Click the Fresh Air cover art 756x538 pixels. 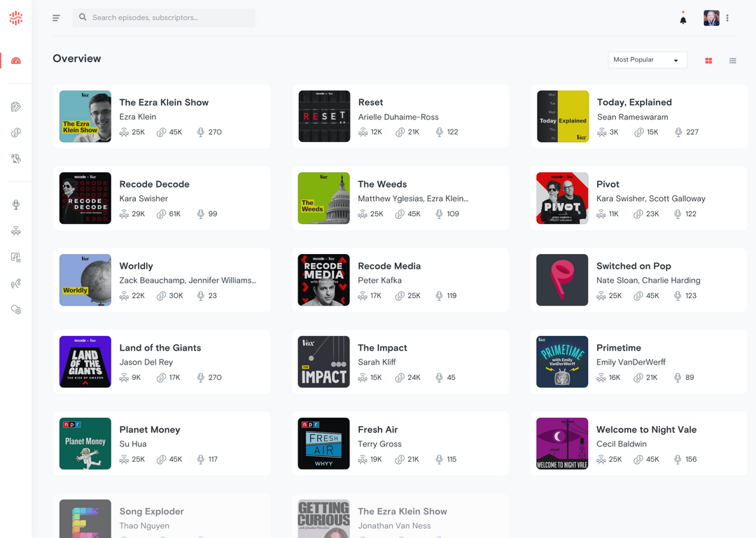point(323,444)
